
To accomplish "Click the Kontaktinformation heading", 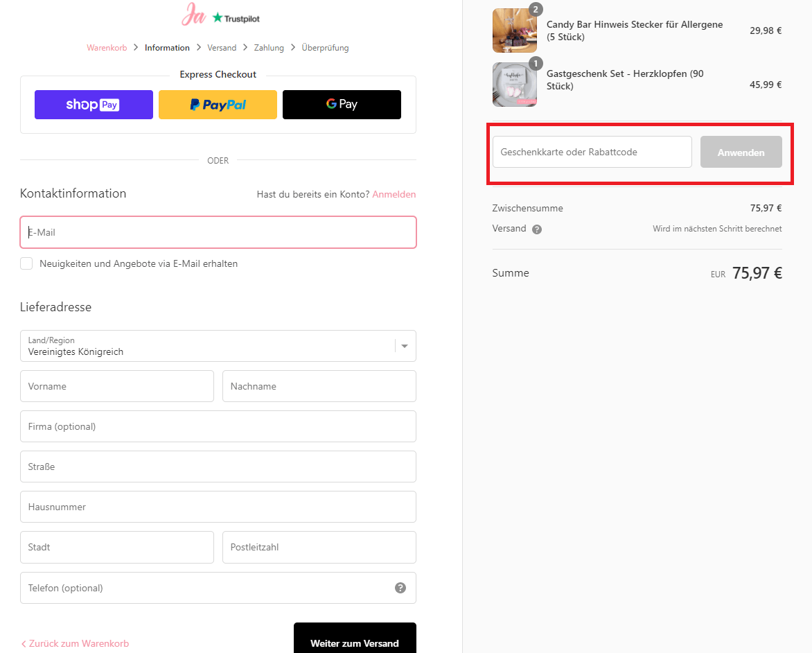I will pos(73,193).
